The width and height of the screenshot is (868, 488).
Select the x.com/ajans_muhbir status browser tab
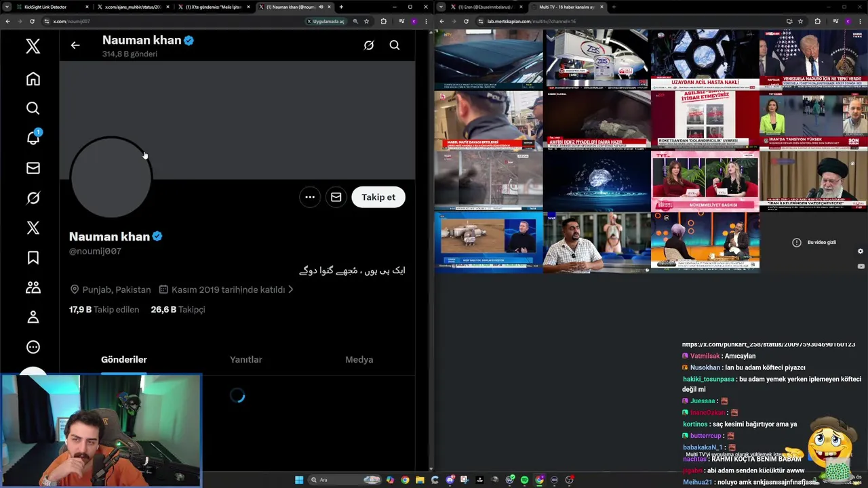click(x=134, y=7)
